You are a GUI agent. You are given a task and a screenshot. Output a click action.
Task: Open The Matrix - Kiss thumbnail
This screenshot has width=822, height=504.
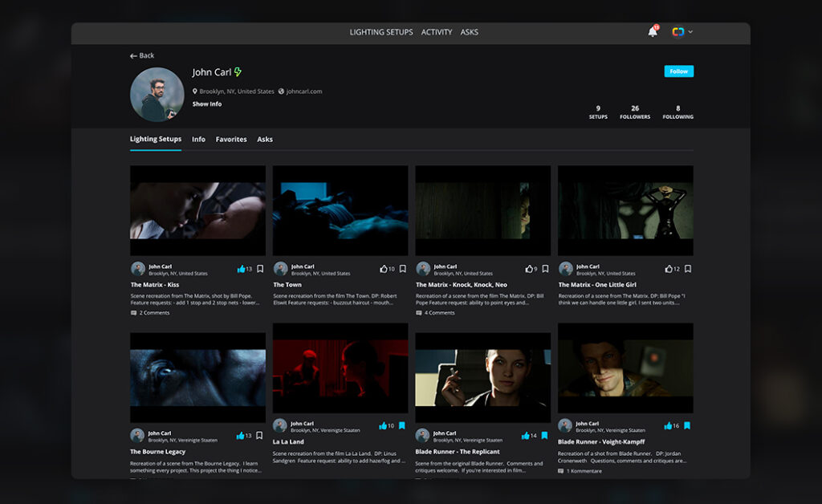pos(197,210)
